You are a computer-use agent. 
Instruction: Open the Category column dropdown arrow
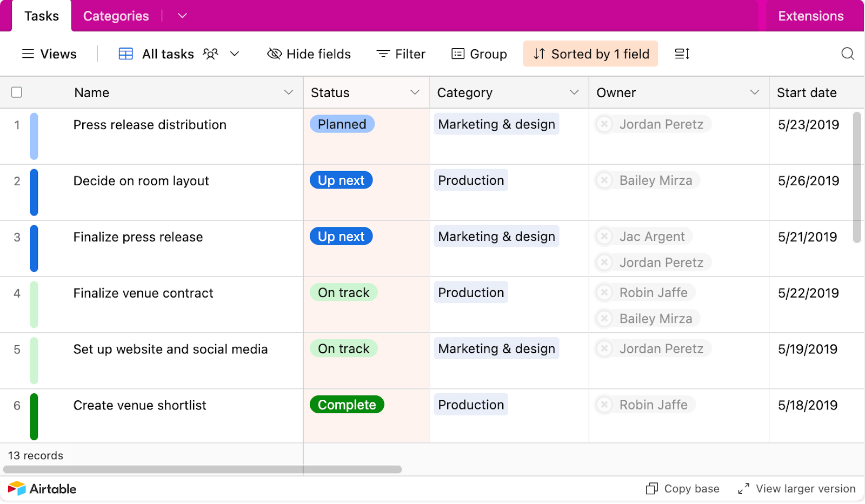(x=574, y=92)
